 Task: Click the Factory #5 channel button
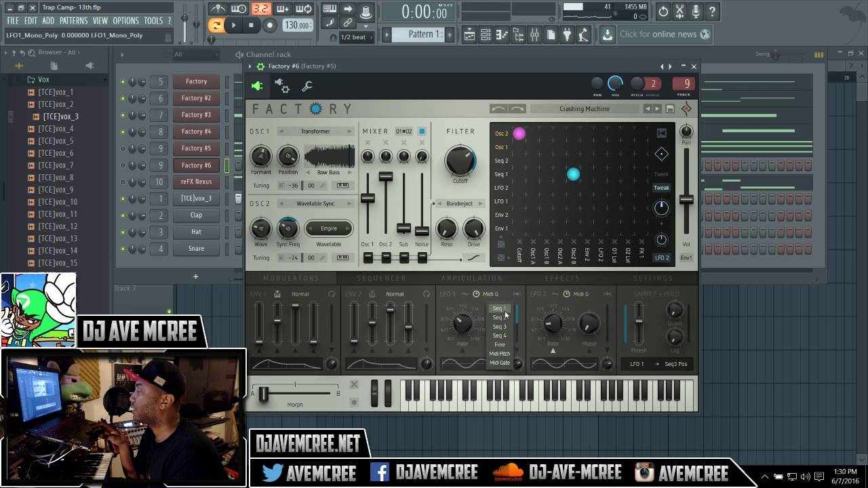(x=196, y=148)
